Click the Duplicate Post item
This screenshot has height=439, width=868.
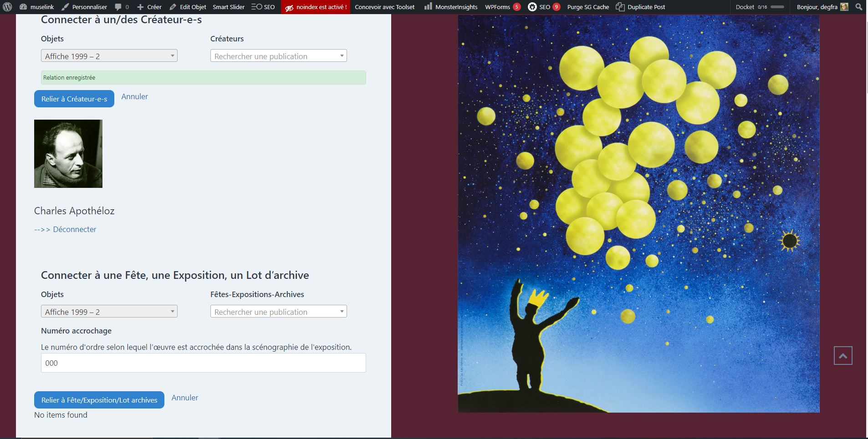click(640, 7)
